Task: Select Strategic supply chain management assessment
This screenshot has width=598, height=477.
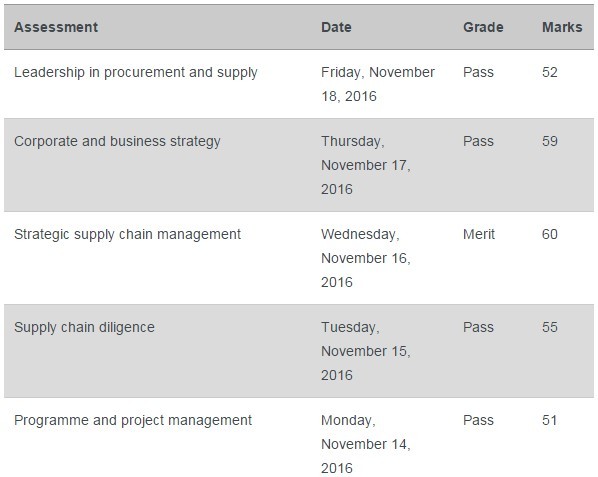Action: [127, 234]
